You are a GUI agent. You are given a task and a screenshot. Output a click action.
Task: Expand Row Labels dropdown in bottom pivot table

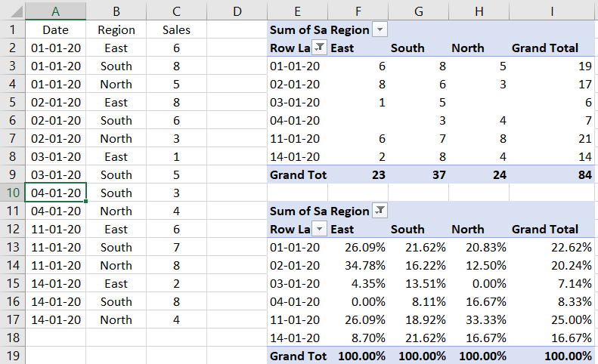click(320, 230)
